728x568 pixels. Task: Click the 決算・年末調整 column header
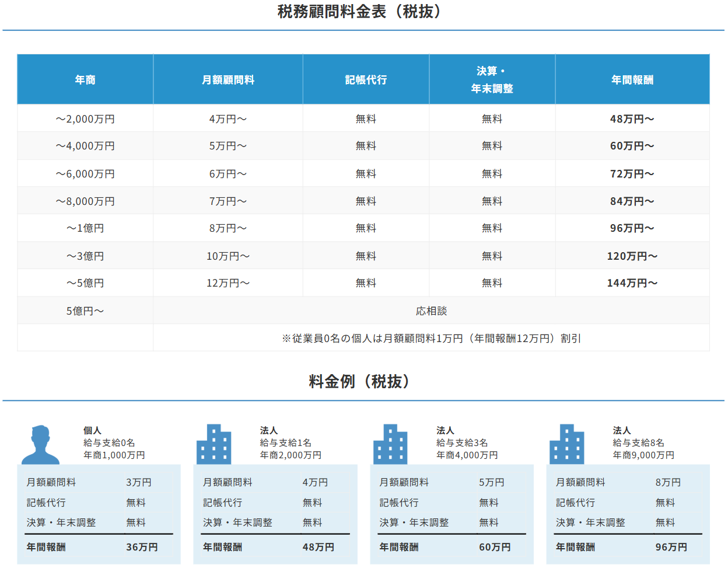coord(492,79)
